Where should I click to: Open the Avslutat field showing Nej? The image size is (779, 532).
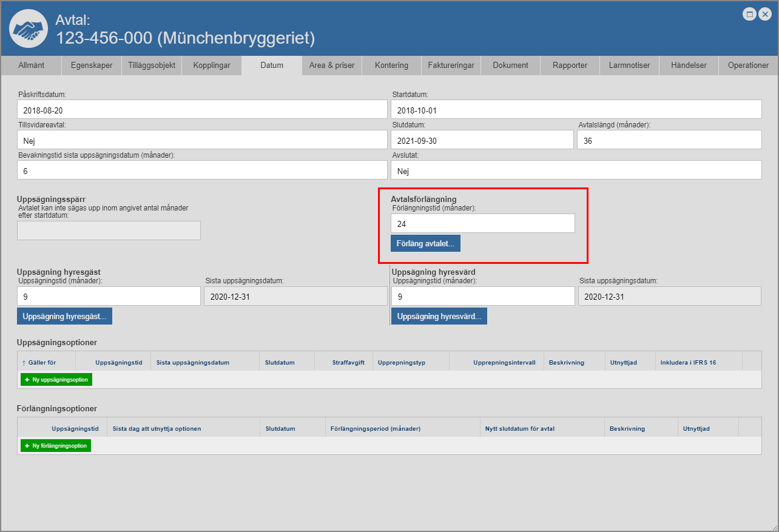[576, 170]
